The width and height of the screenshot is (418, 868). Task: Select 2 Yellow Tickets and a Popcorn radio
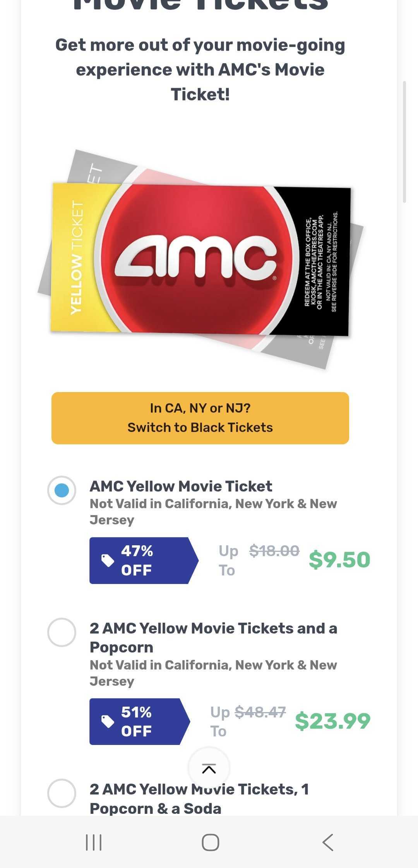[x=62, y=632]
